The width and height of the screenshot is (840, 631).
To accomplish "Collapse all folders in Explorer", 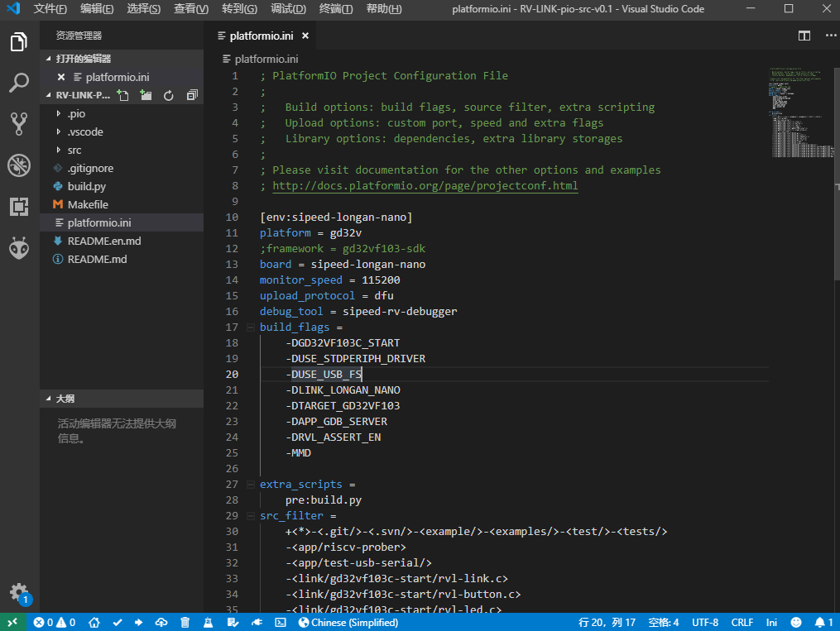I will click(x=191, y=95).
